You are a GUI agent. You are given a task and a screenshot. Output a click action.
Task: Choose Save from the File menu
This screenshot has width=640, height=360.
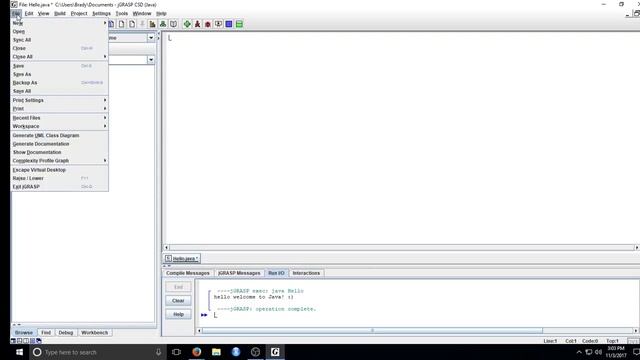point(60,66)
